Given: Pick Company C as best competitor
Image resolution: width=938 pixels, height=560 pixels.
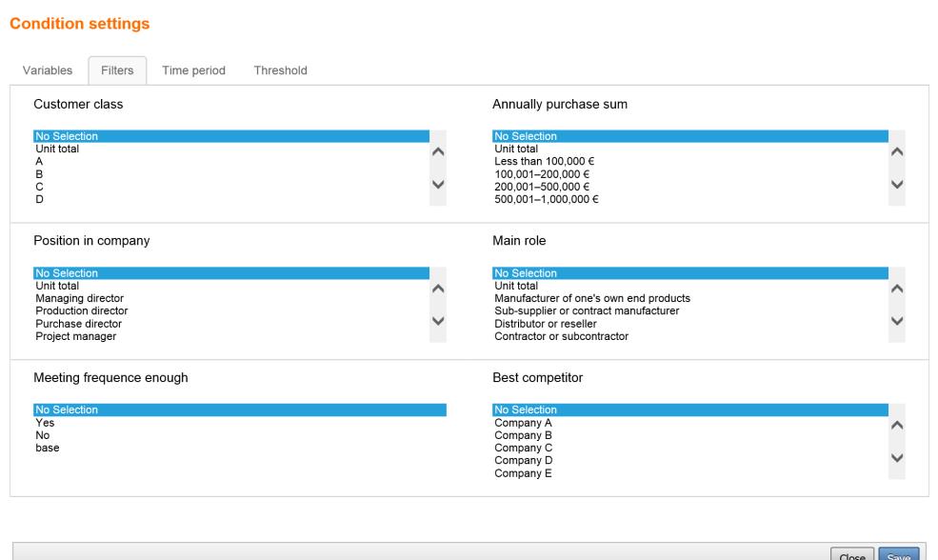Looking at the screenshot, I should point(690,449).
